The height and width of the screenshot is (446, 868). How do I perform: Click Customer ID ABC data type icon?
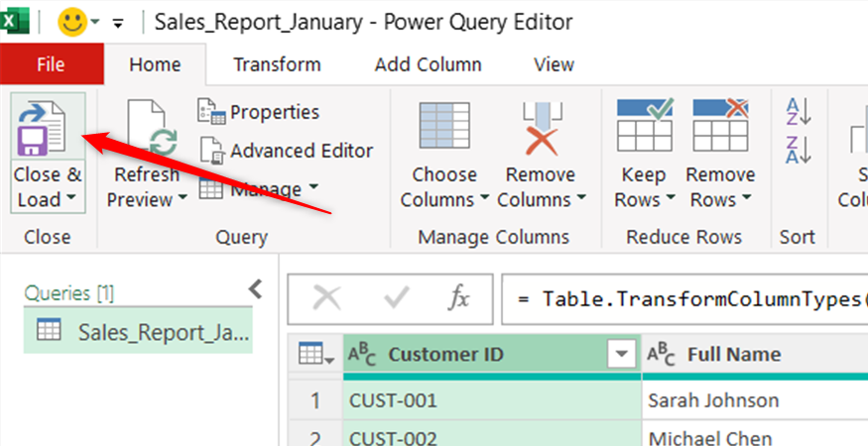pyautogui.click(x=362, y=354)
